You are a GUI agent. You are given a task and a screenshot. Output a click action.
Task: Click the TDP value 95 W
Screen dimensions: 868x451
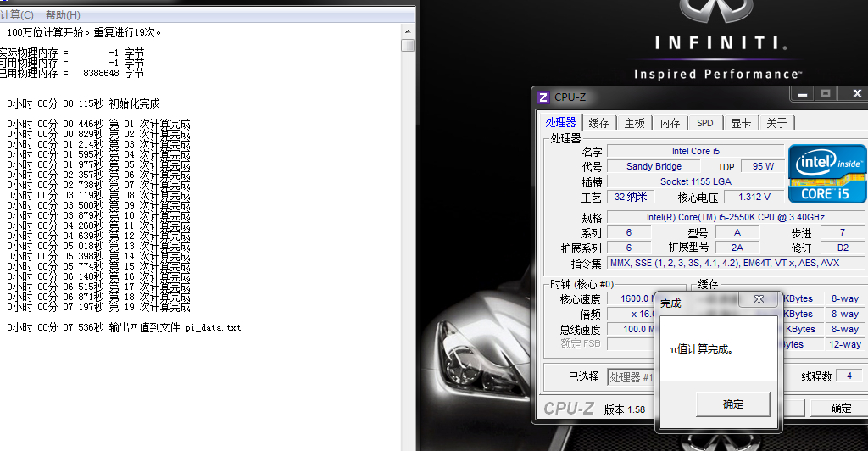click(x=763, y=166)
